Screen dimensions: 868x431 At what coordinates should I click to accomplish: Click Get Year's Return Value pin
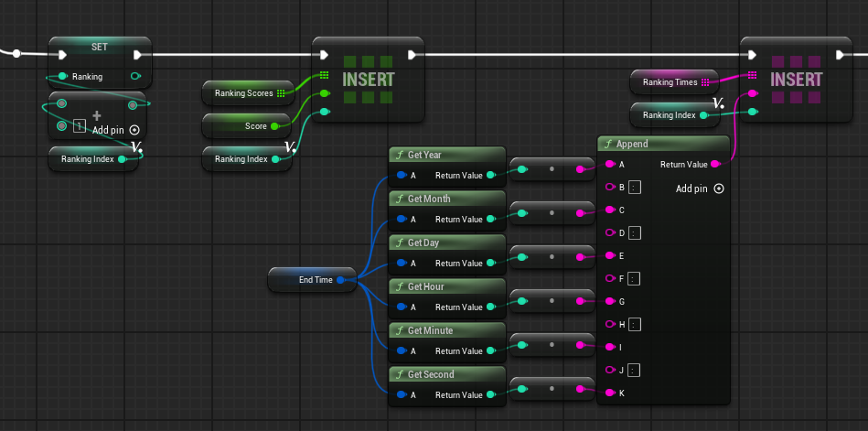(x=490, y=175)
